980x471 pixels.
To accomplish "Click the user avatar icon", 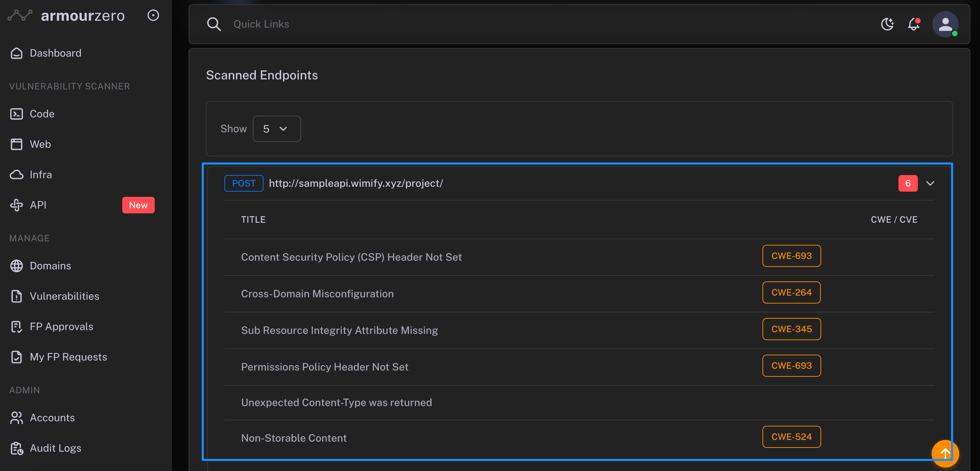I will coord(945,24).
